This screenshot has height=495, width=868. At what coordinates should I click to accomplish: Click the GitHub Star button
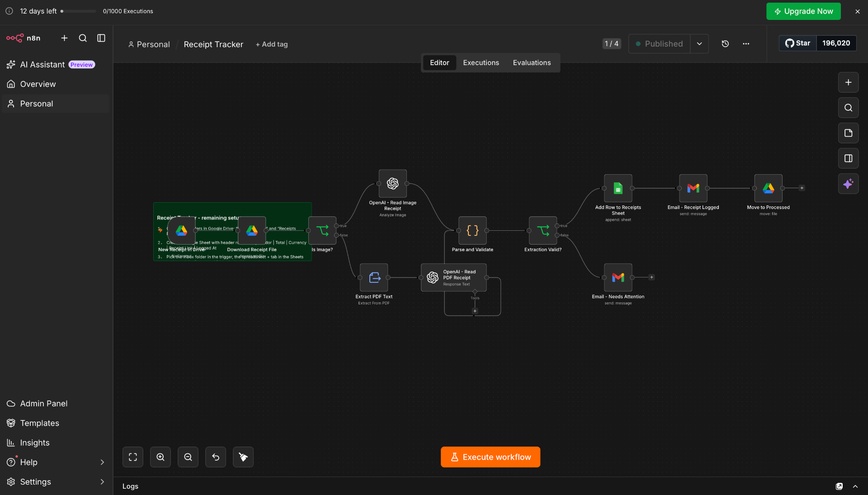798,43
